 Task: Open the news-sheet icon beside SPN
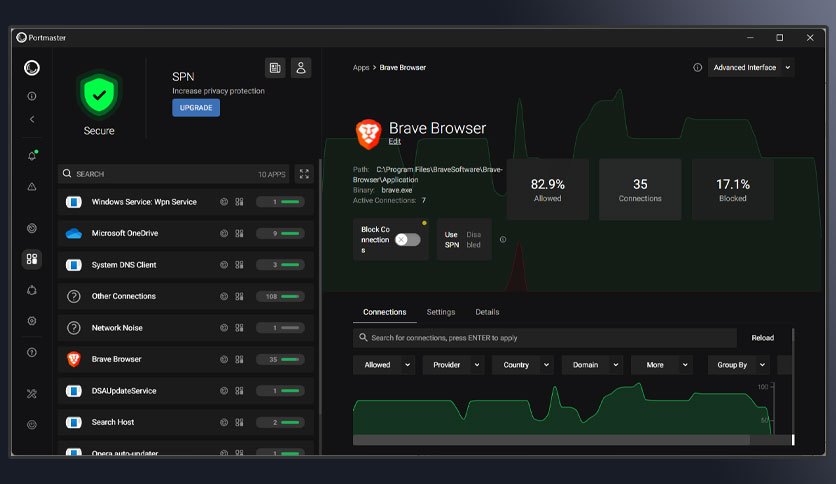(275, 68)
